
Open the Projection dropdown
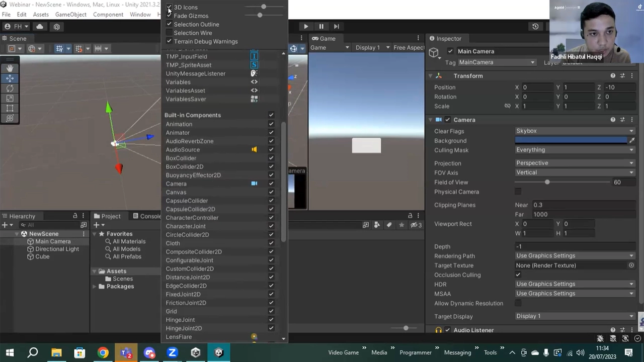click(575, 163)
